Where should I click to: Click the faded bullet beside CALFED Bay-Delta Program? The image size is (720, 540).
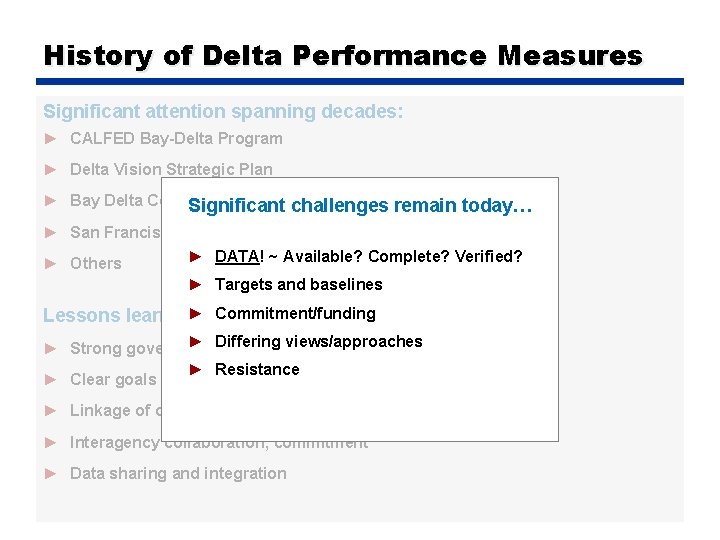pos(51,139)
